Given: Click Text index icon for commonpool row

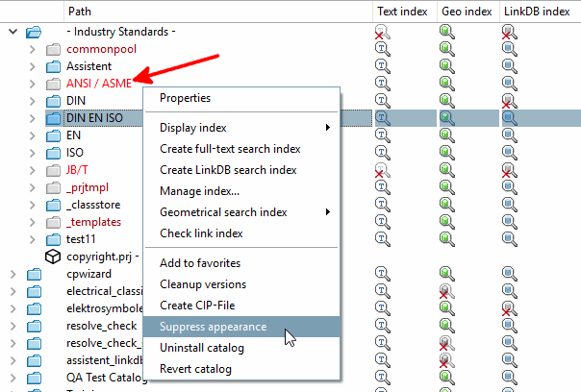Looking at the screenshot, I should [383, 49].
